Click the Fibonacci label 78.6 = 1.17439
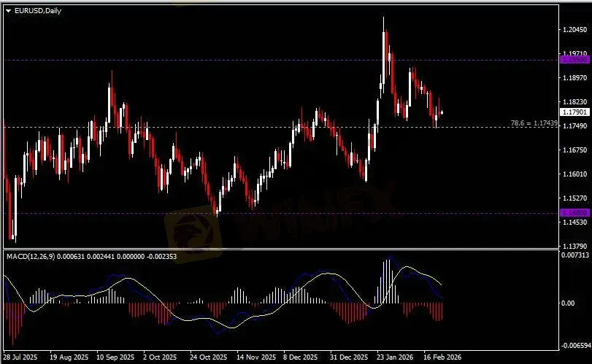 [534, 123]
